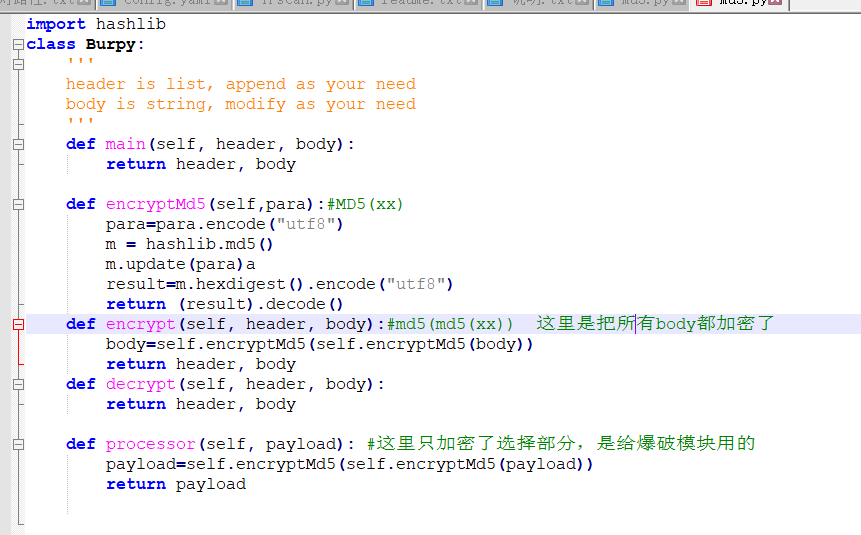The height and width of the screenshot is (535, 861).
Task: Collapse the encryptMd5 function block
Action: coord(18,205)
